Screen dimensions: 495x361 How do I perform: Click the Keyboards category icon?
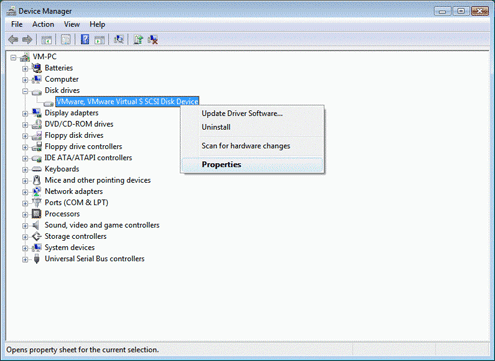point(37,169)
